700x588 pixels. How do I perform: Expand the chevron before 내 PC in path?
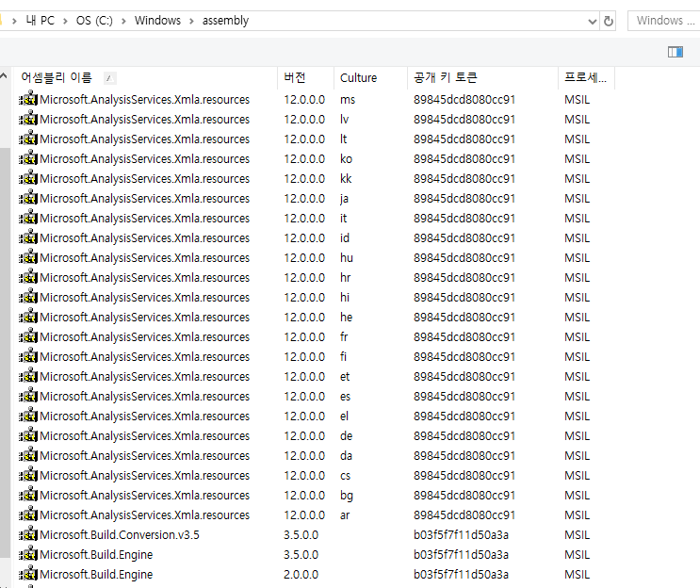point(14,21)
